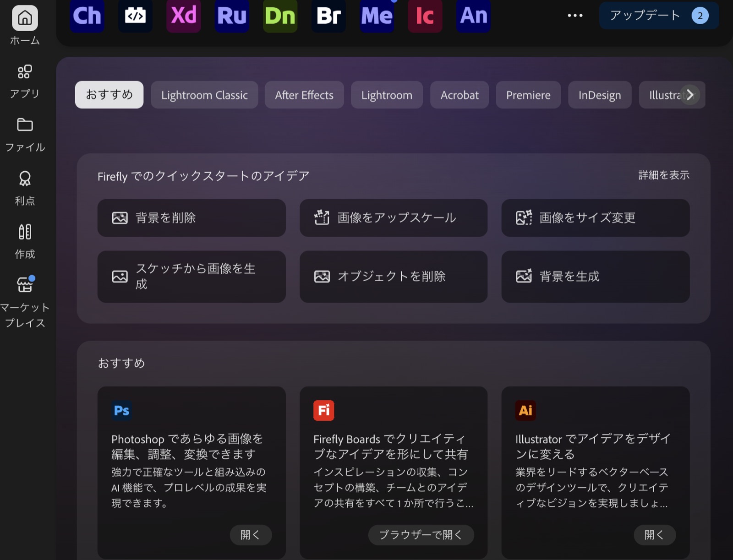Select the Lightroom tab
733x560 pixels.
pyautogui.click(x=387, y=95)
